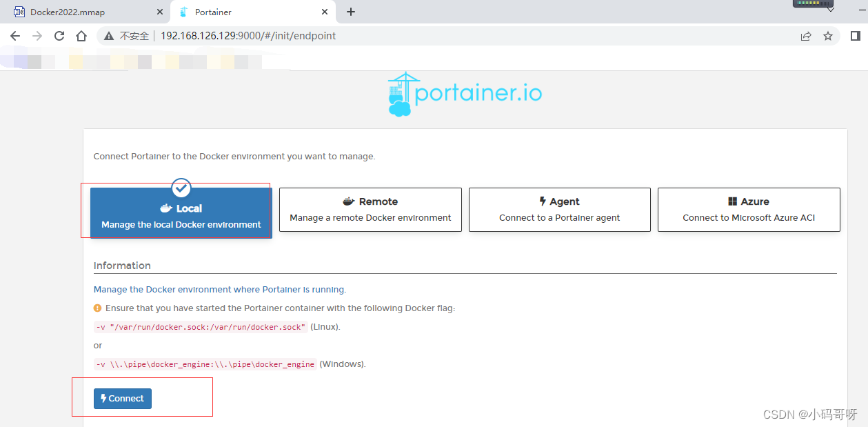Image resolution: width=868 pixels, height=427 pixels.
Task: Reload the Portainer page
Action: tap(59, 36)
